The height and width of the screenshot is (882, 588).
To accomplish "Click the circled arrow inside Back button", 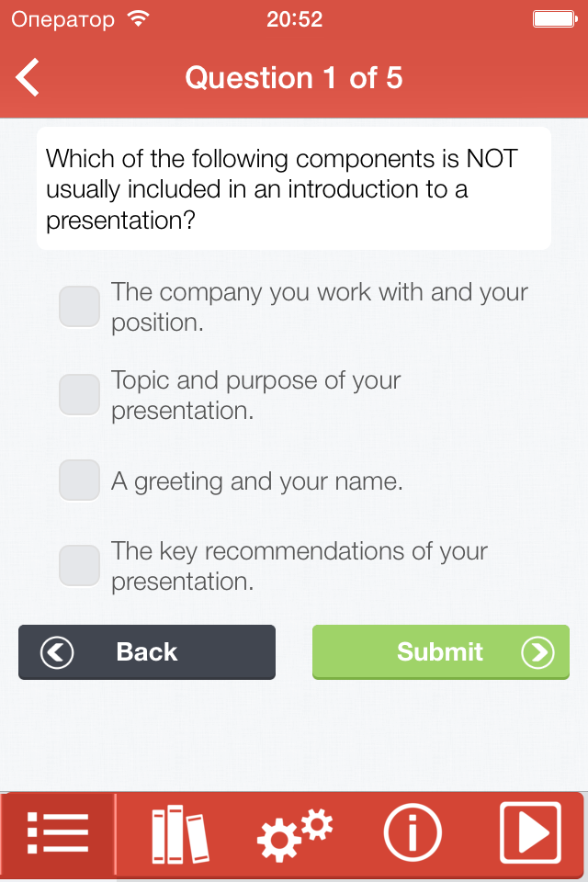I will coord(56,652).
